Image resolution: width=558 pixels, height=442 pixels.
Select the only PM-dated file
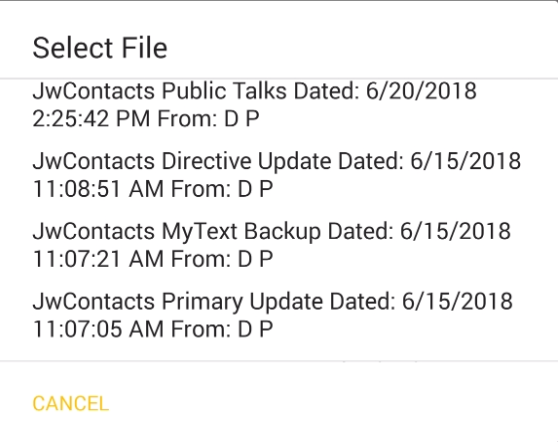(x=279, y=104)
